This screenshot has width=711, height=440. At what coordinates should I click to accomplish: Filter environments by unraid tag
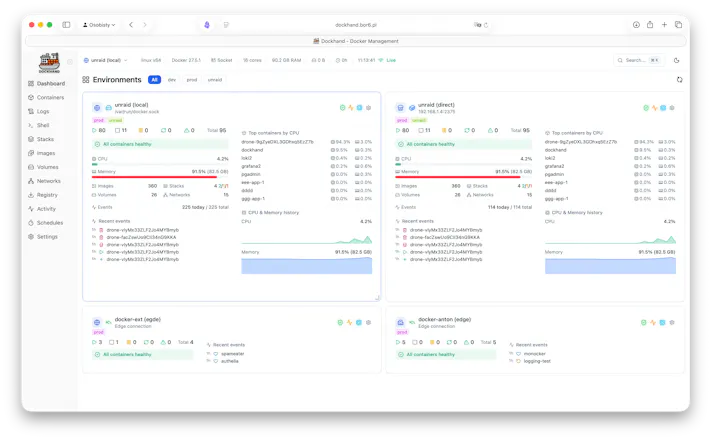(215, 80)
